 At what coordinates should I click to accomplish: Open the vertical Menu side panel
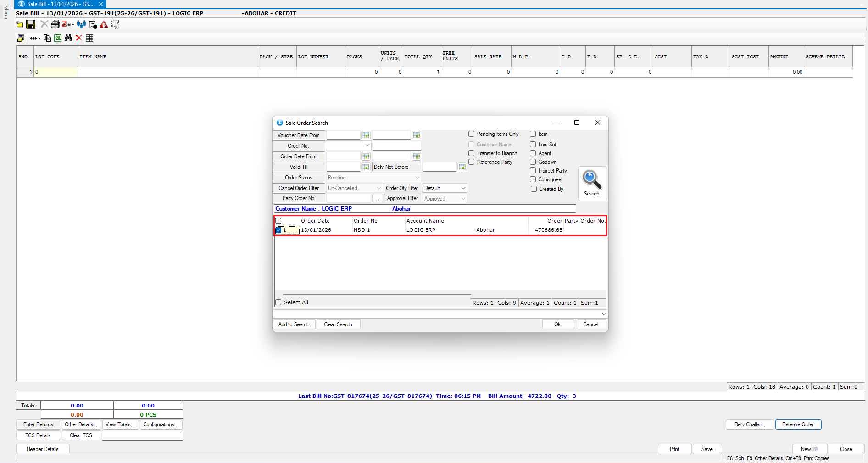(x=6, y=12)
